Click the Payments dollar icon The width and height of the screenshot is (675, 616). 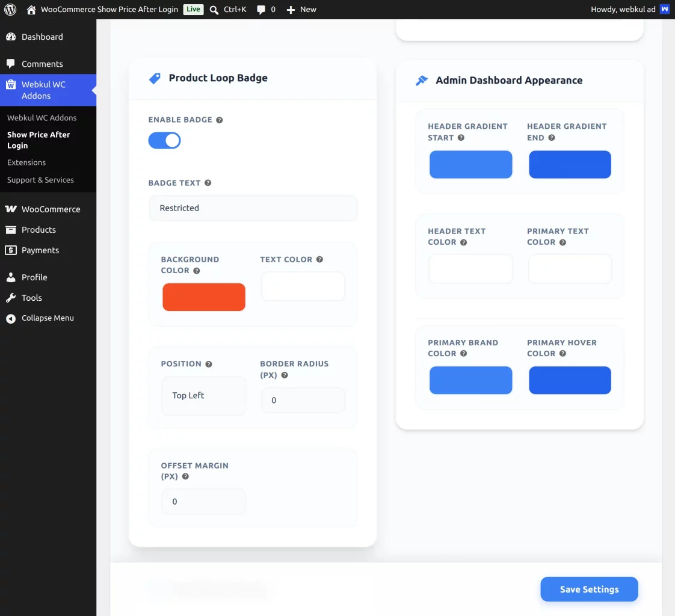tap(11, 250)
